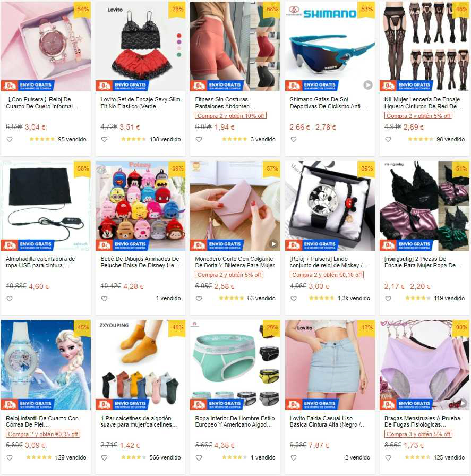Select Compra 2 y obtén €0,35 off offer
The image size is (471, 476).
point(43,434)
